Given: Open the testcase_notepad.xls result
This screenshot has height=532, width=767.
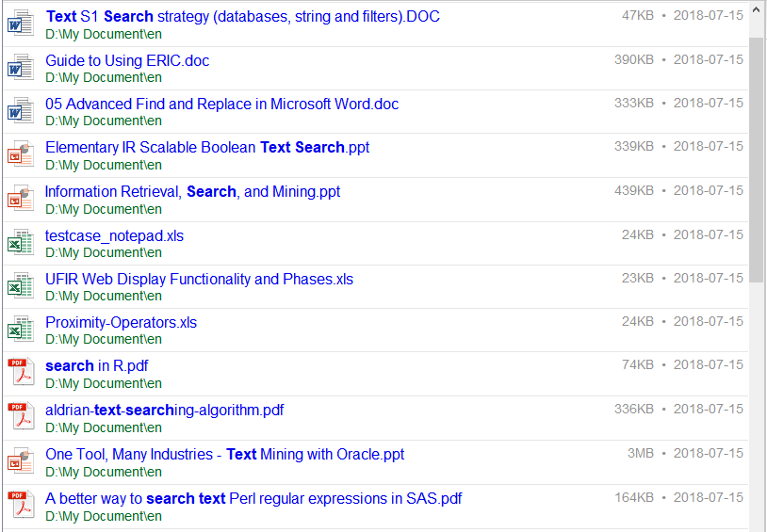Looking at the screenshot, I should tap(114, 235).
